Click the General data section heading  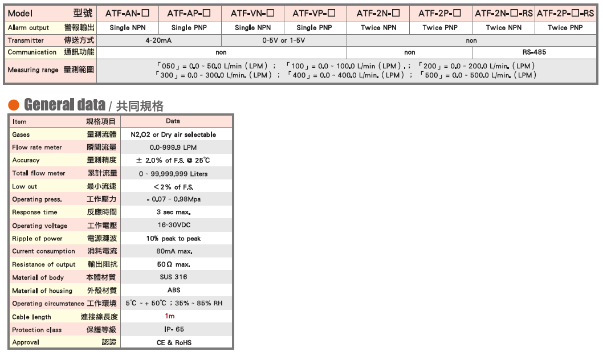tap(64, 105)
